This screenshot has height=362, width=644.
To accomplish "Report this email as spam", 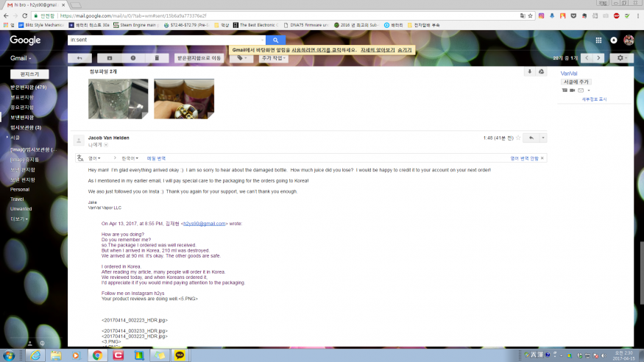I will pos(132,57).
